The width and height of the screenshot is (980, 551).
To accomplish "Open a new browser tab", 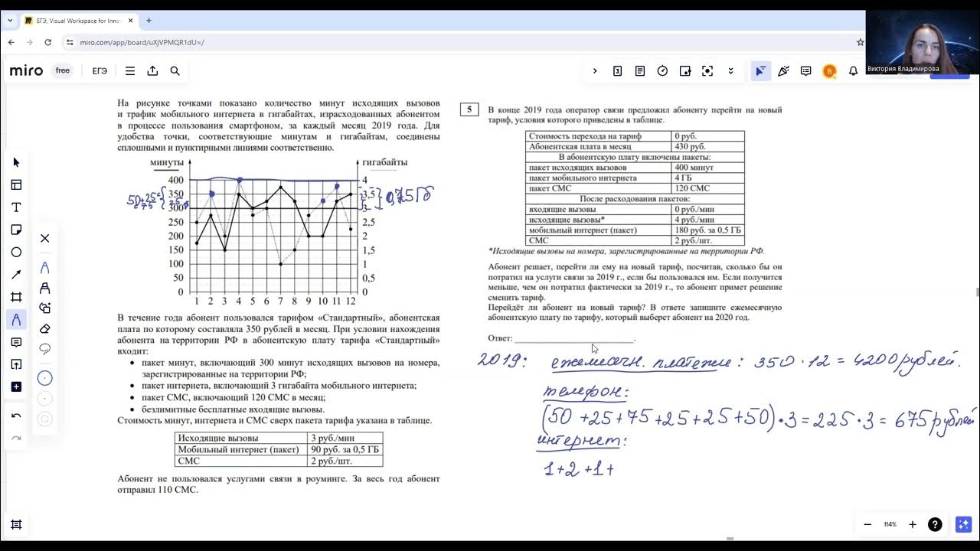I will (149, 21).
